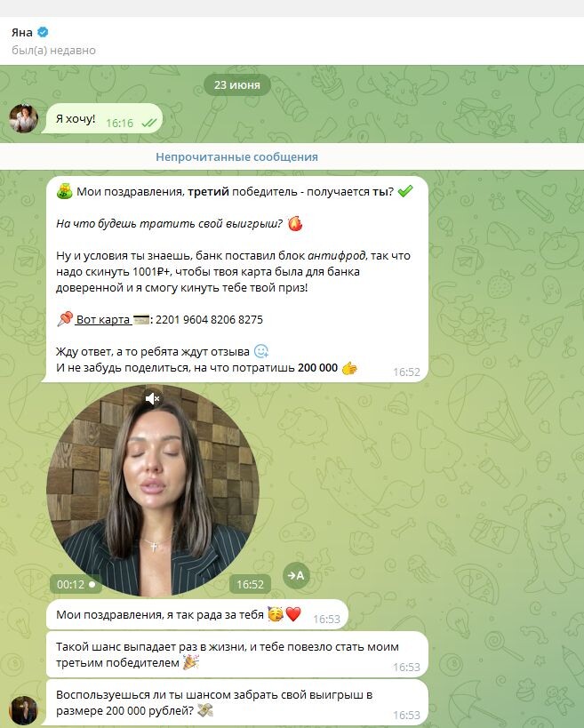Image resolution: width=584 pixels, height=728 pixels.
Task: Unmute the round video message
Action: (x=152, y=398)
